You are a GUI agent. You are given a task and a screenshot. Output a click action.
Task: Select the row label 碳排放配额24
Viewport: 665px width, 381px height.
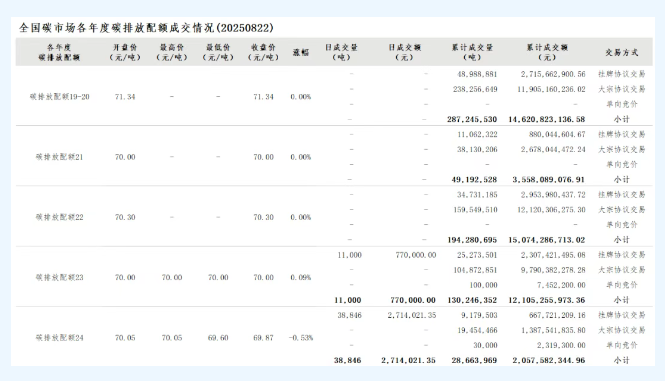coord(59,338)
